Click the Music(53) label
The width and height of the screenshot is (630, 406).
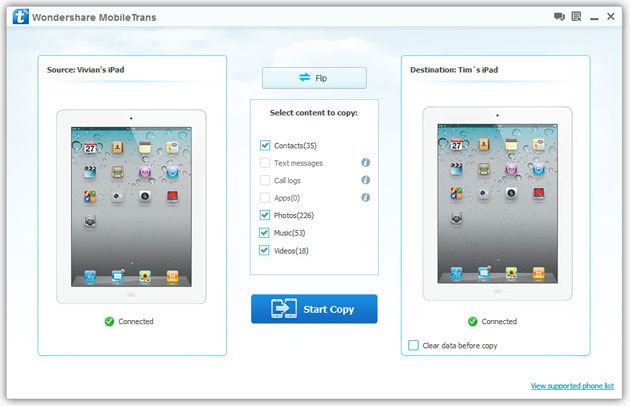(289, 233)
